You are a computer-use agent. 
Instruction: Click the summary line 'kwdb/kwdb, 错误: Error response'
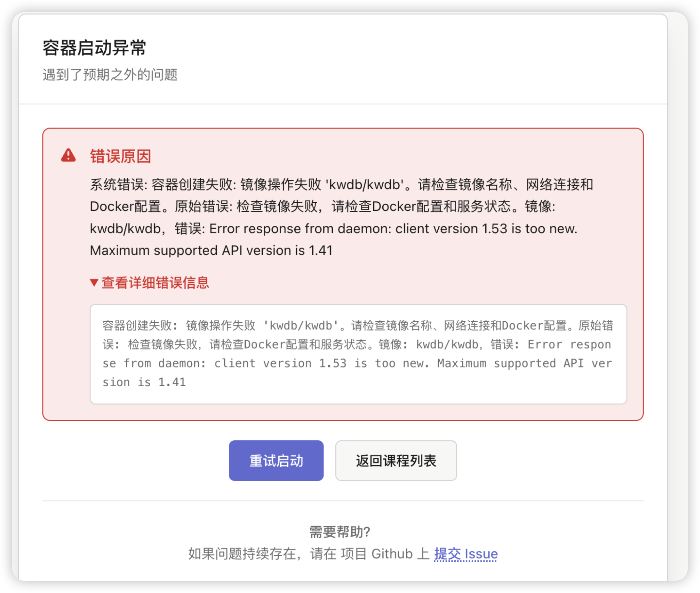click(333, 228)
